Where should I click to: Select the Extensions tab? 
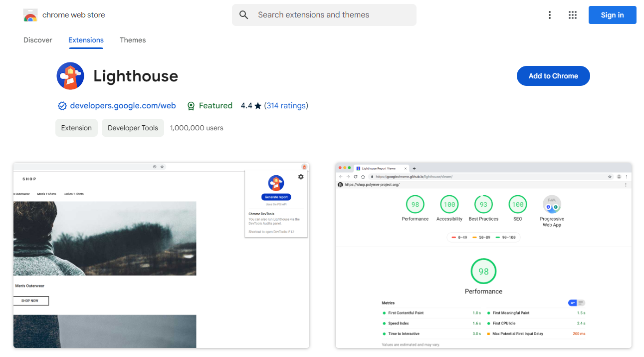pyautogui.click(x=86, y=40)
